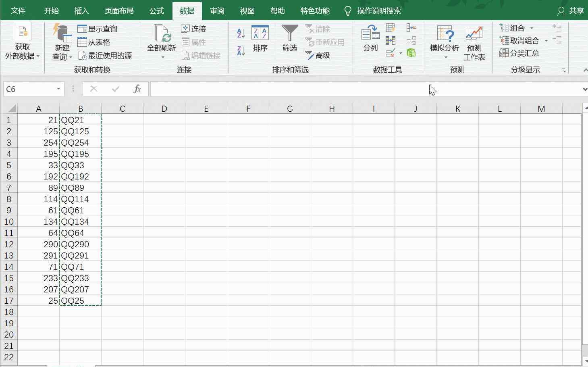Open the Data Validation dropdown arrow
Viewport: 588px width, 367px height.
click(x=401, y=53)
